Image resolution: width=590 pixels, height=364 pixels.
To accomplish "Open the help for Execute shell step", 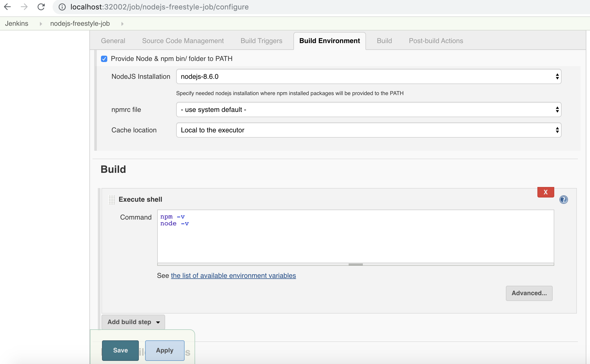I will tap(564, 200).
